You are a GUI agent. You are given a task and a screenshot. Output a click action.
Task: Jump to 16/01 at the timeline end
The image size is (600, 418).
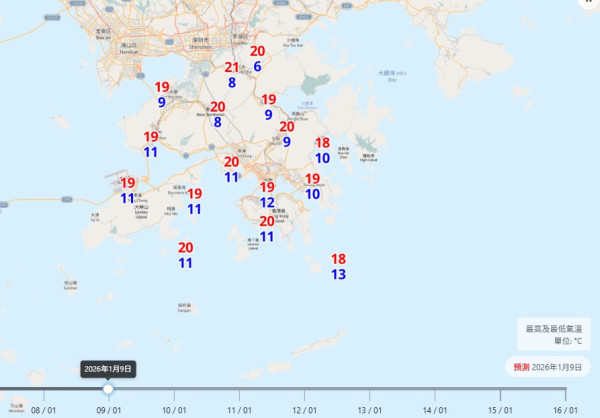coord(565,410)
